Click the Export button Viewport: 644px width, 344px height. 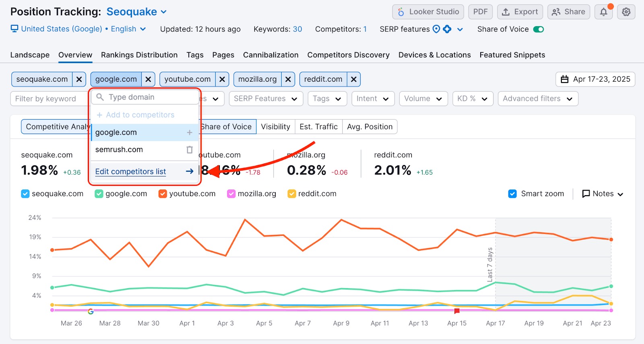(x=520, y=12)
